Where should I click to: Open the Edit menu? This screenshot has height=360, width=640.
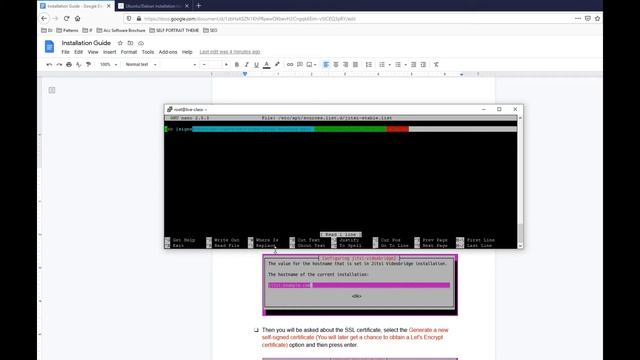point(78,52)
